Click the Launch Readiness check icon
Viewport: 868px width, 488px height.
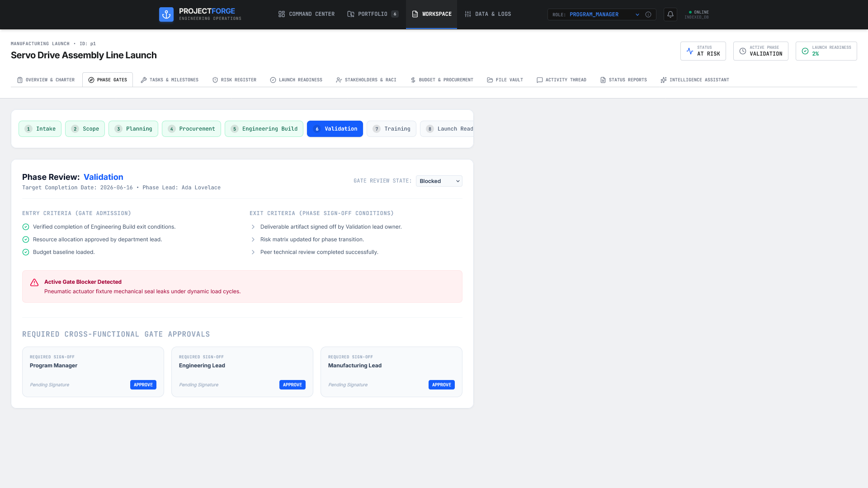coord(805,51)
